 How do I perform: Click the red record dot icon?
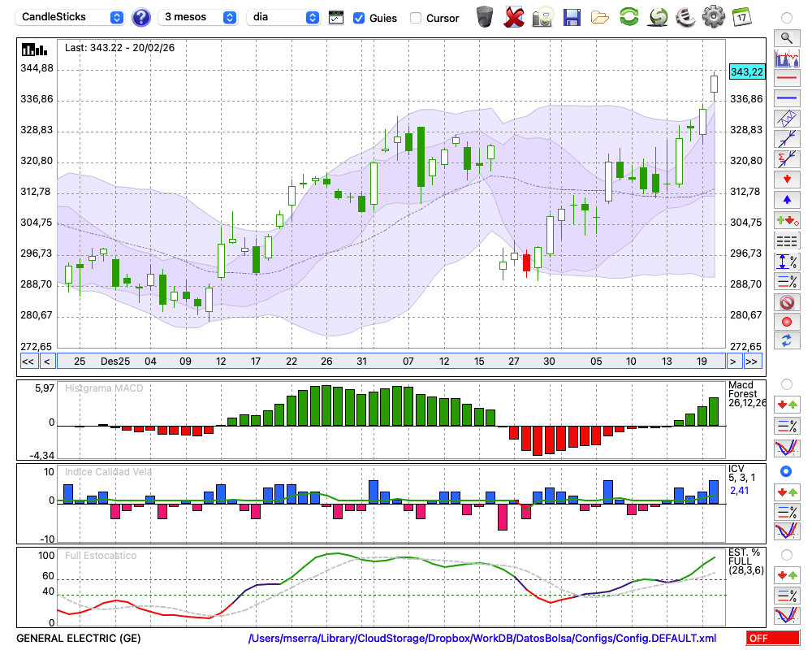[x=787, y=322]
